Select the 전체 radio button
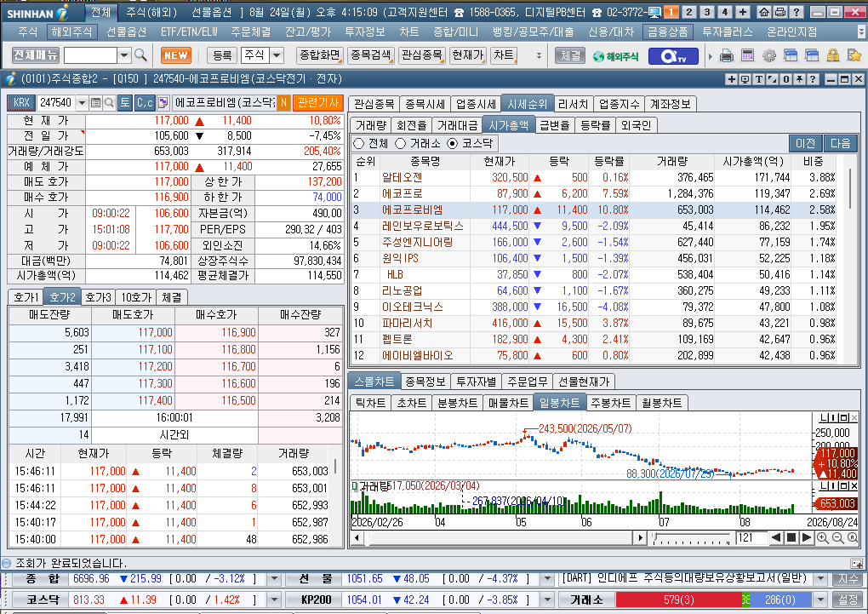Image resolution: width=868 pixels, height=614 pixels. tap(358, 144)
